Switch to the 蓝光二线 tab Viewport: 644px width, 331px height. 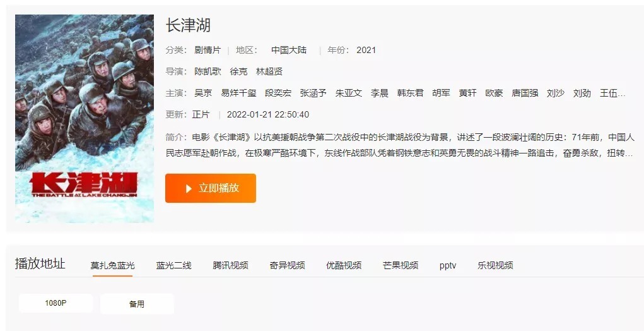[173, 266]
